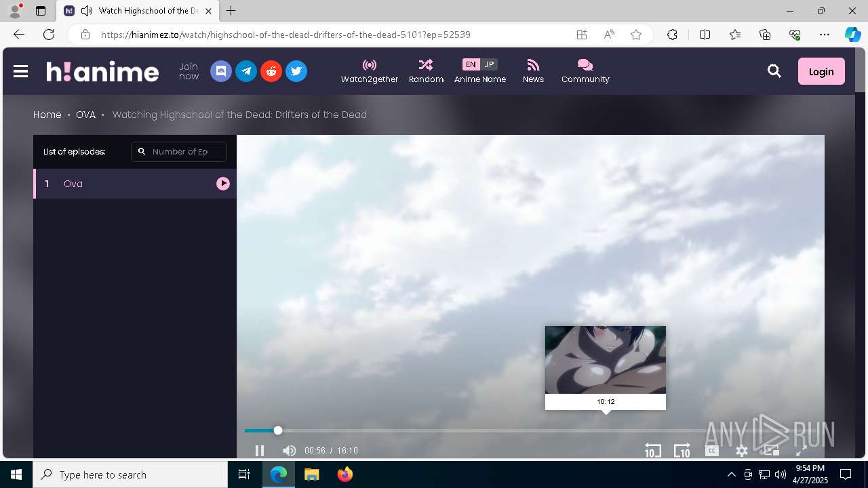Viewport: 868px width, 488px height.
Task: Refresh the page
Action: (49, 35)
